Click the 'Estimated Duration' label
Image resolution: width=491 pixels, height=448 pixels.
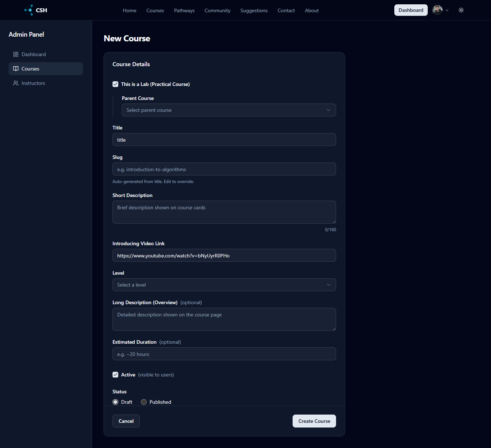134,342
